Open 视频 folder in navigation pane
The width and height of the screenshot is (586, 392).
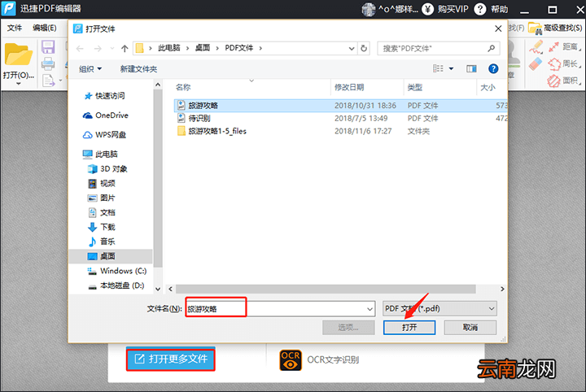tap(101, 183)
